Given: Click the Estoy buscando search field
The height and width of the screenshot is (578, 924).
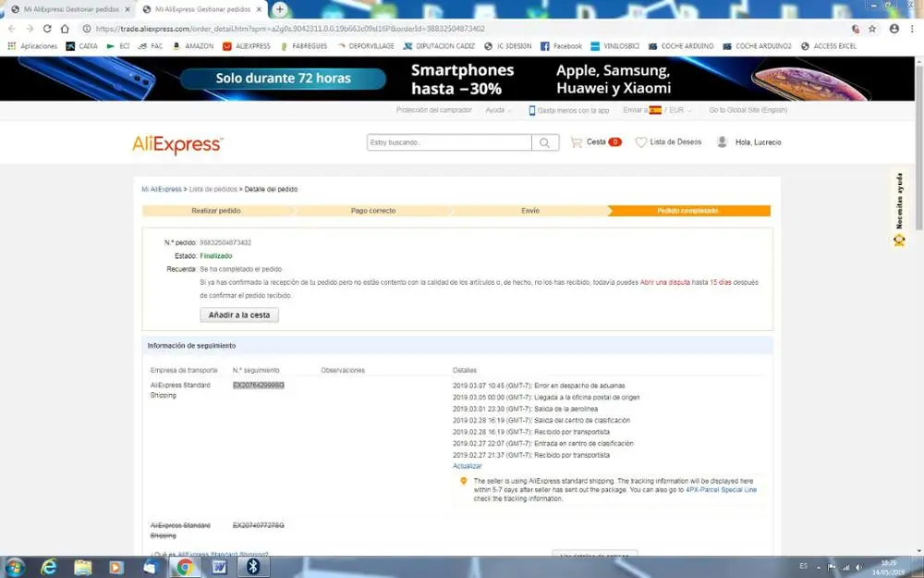Looking at the screenshot, I should click(449, 142).
